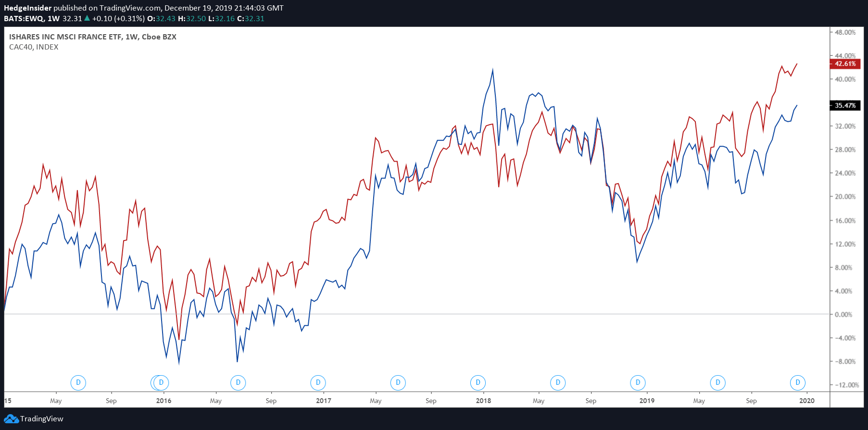This screenshot has width=868, height=430.
Task: Click the 2018 label on the date axis
Action: pos(483,400)
